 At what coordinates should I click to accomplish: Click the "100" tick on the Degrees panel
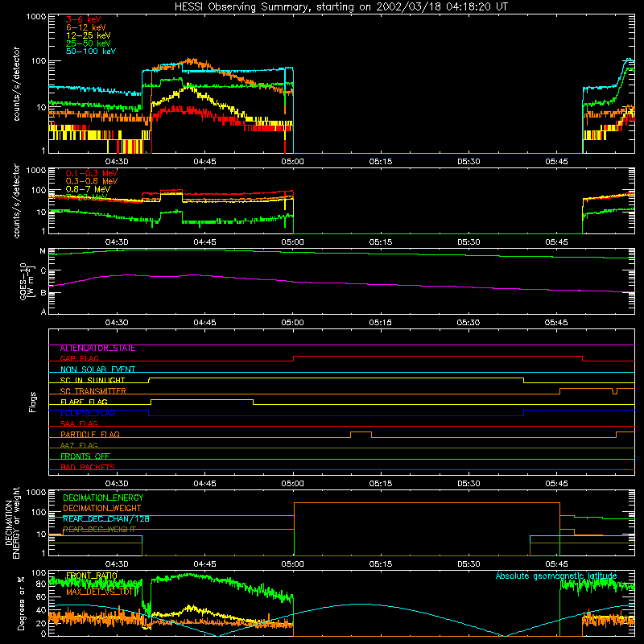[x=39, y=573]
